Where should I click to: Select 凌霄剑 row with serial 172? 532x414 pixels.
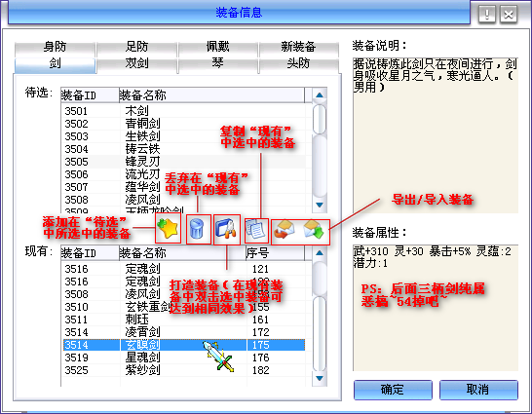coord(183,332)
